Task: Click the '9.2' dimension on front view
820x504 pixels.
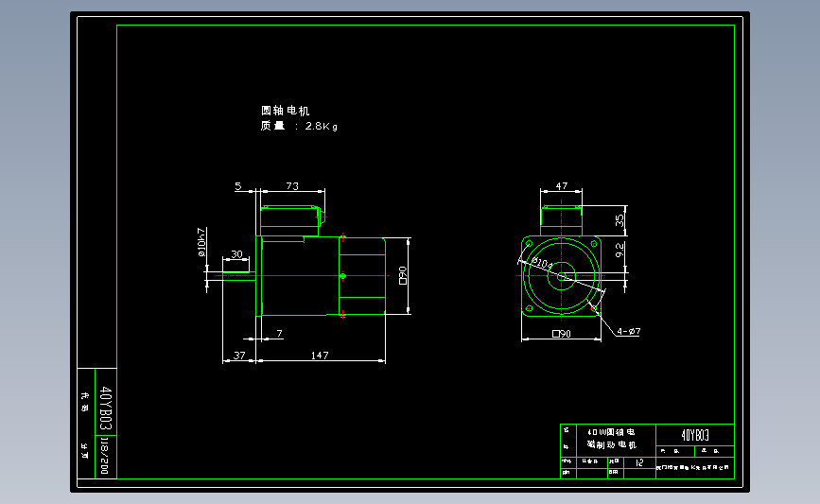Action: pyautogui.click(x=619, y=250)
